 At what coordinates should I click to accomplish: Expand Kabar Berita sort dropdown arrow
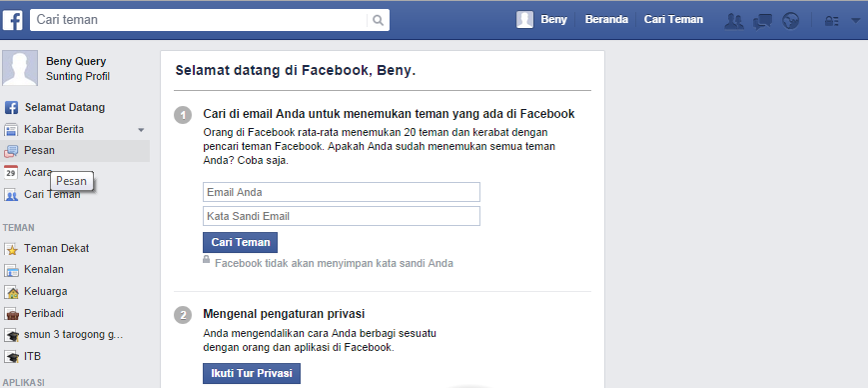[x=141, y=130]
